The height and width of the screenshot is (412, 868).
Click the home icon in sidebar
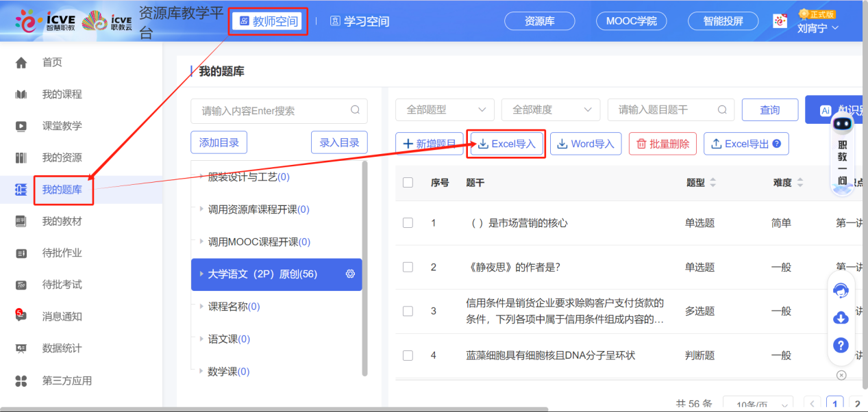click(21, 63)
